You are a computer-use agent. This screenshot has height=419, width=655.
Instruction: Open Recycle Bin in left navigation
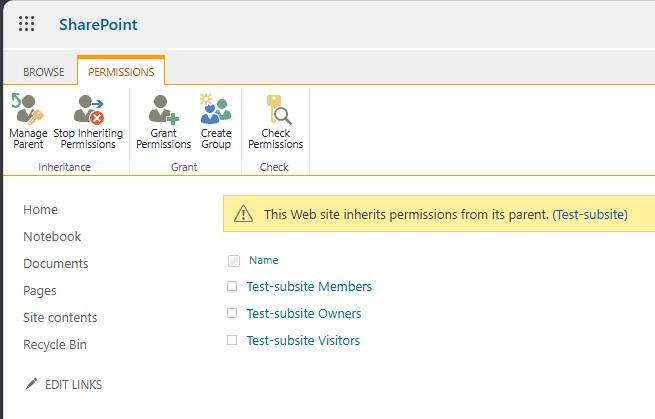tap(55, 345)
